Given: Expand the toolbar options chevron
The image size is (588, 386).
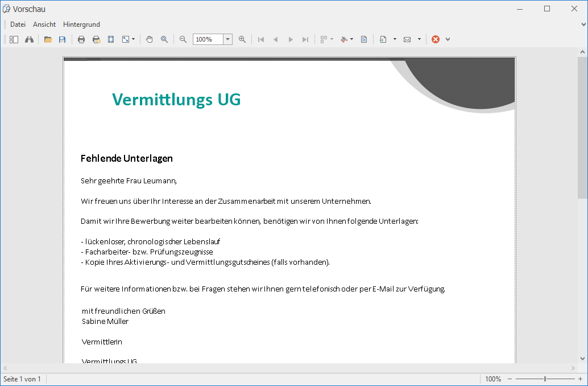Looking at the screenshot, I should pyautogui.click(x=448, y=39).
